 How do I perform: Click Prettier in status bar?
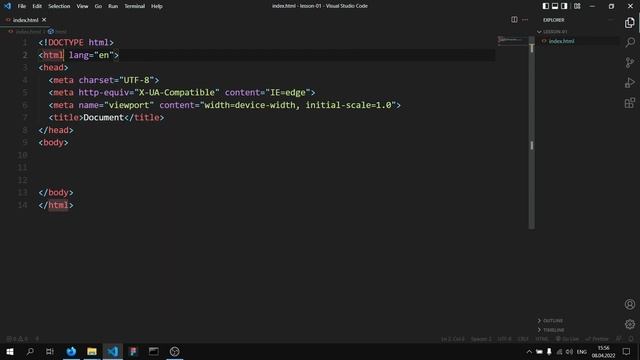[597, 339]
